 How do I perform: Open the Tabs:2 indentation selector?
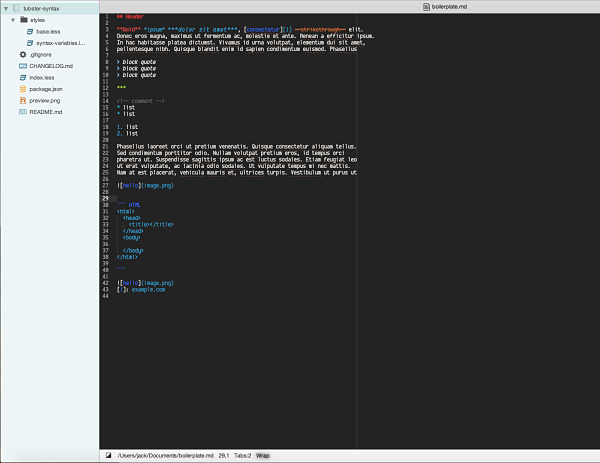tap(243, 455)
